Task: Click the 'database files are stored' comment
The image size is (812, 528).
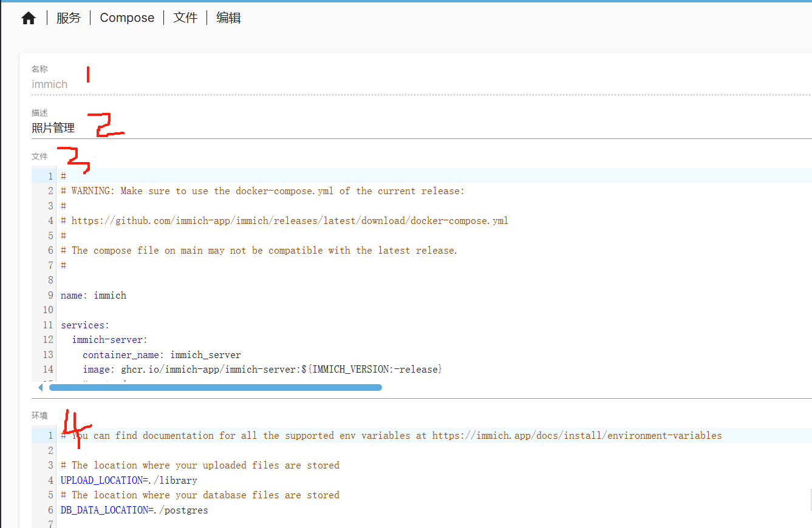Action: click(200, 495)
